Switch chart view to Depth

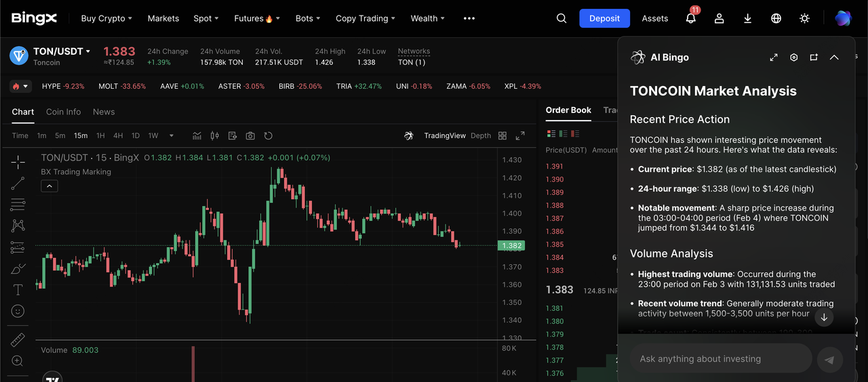(x=480, y=135)
